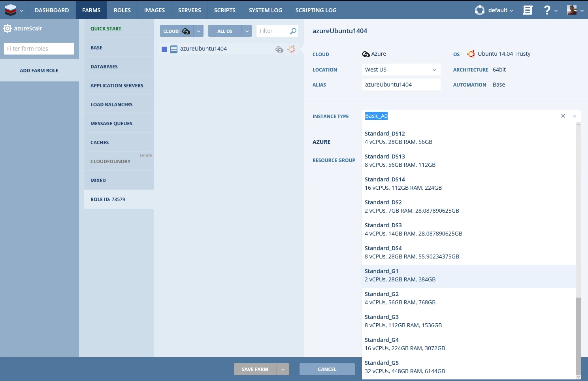Open the Scripts tab
588x381 pixels.
[225, 10]
